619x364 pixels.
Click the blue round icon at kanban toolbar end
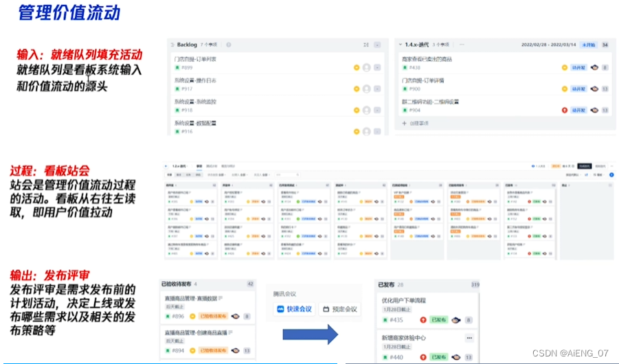pyautogui.click(x=611, y=174)
